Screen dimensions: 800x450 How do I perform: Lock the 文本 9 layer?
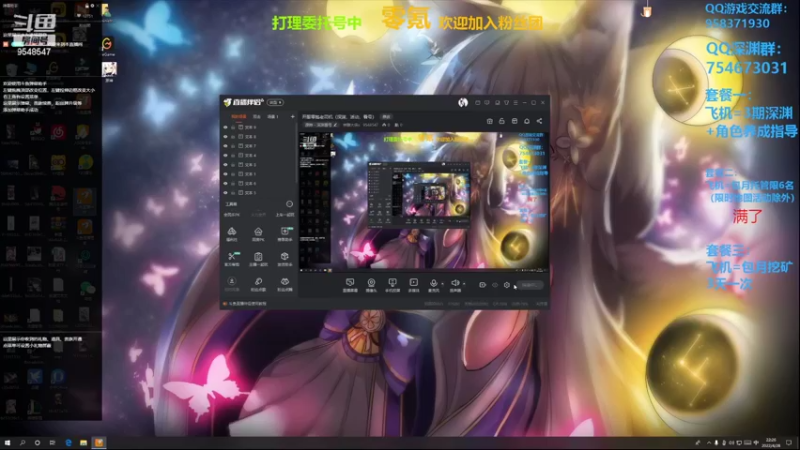pyautogui.click(x=233, y=128)
